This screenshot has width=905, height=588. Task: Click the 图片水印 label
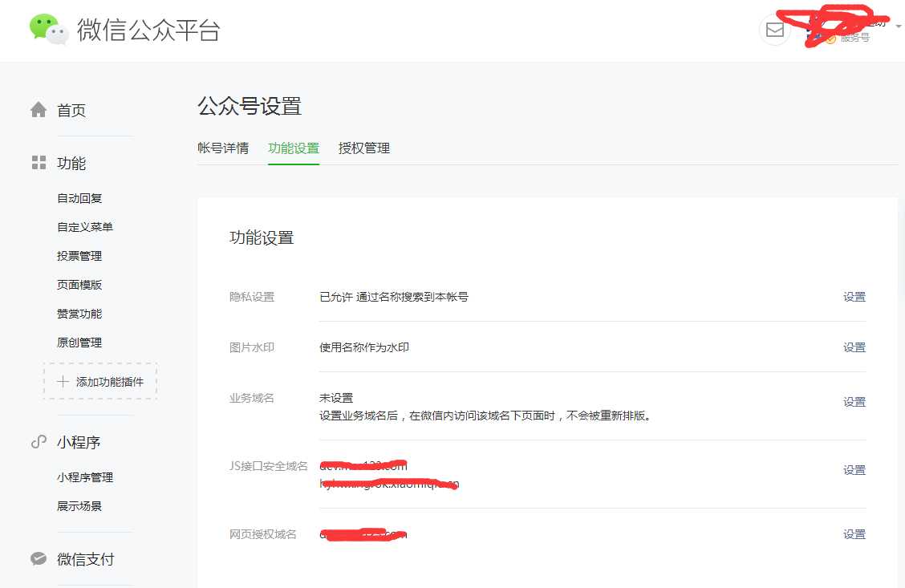click(252, 347)
